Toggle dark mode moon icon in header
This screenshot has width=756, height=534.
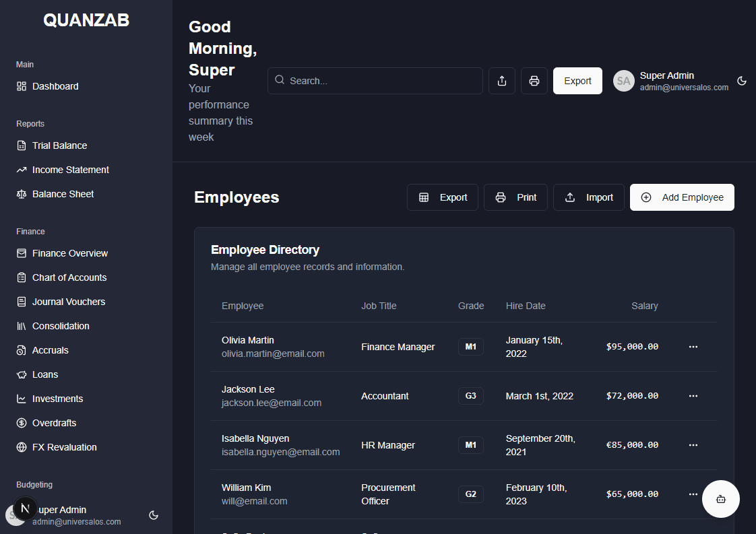tap(742, 81)
